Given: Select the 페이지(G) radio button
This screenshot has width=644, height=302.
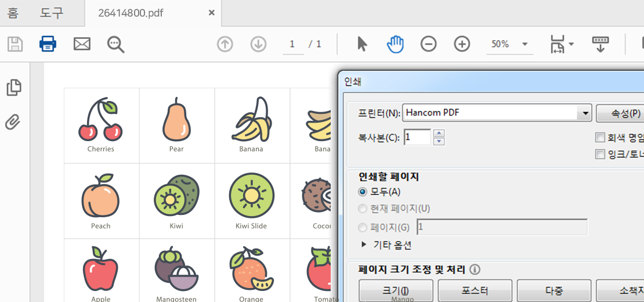Looking at the screenshot, I should click(x=362, y=227).
